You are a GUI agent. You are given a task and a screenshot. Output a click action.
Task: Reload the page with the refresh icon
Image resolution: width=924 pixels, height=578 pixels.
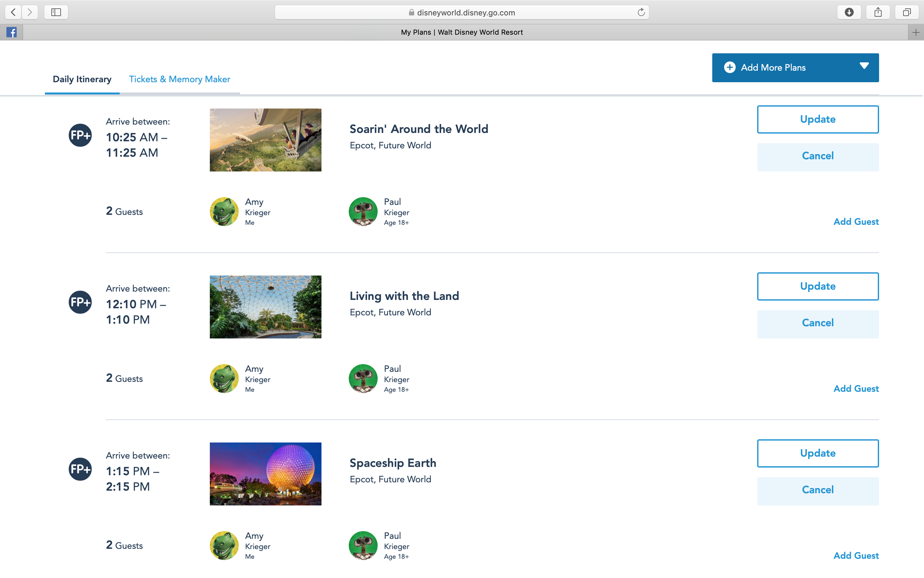[641, 12]
